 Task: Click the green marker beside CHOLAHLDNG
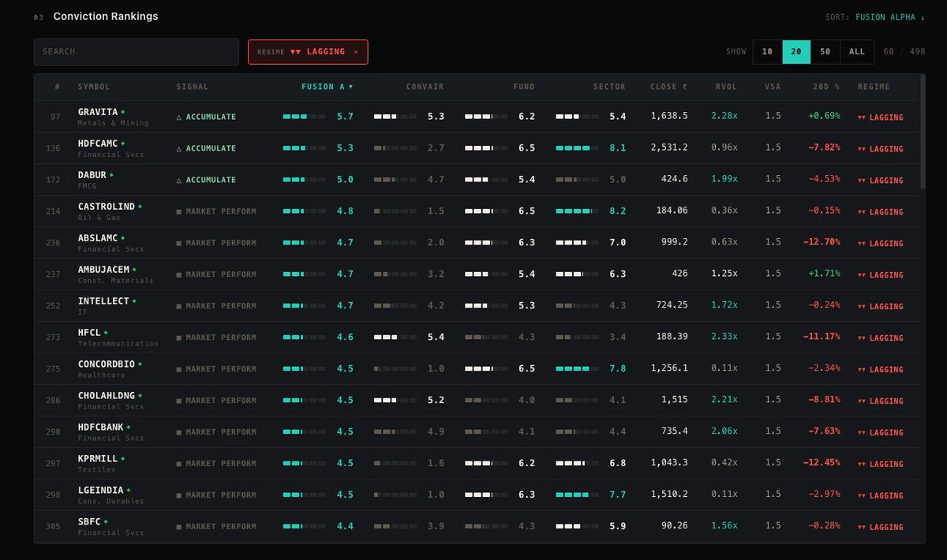[x=140, y=396]
